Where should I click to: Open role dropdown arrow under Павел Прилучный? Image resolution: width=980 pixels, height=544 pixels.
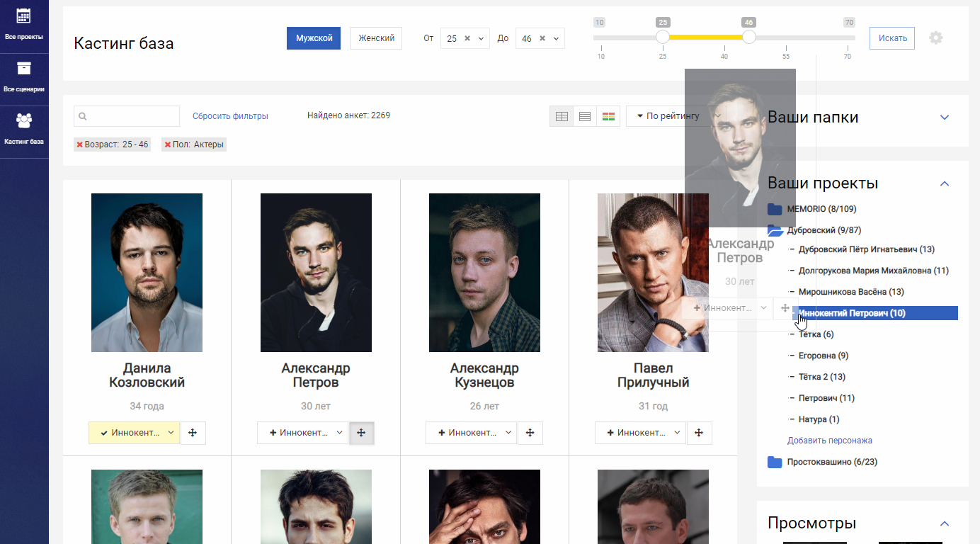678,433
